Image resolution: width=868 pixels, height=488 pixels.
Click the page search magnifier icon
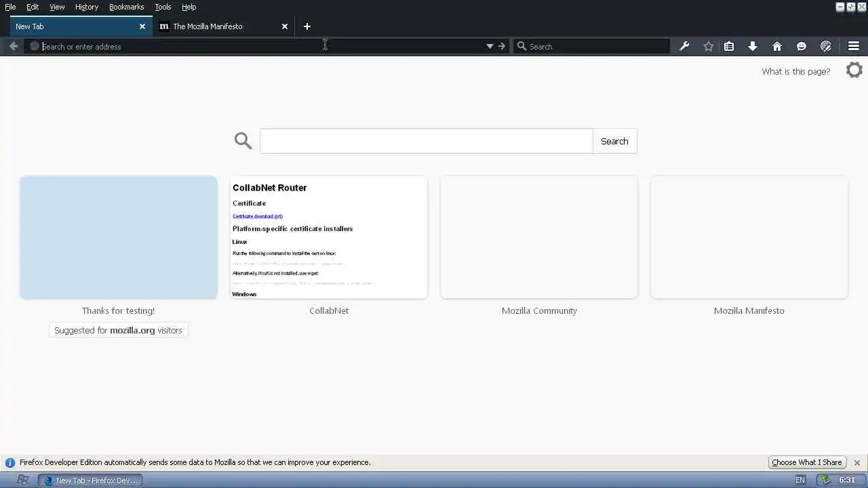tap(243, 141)
